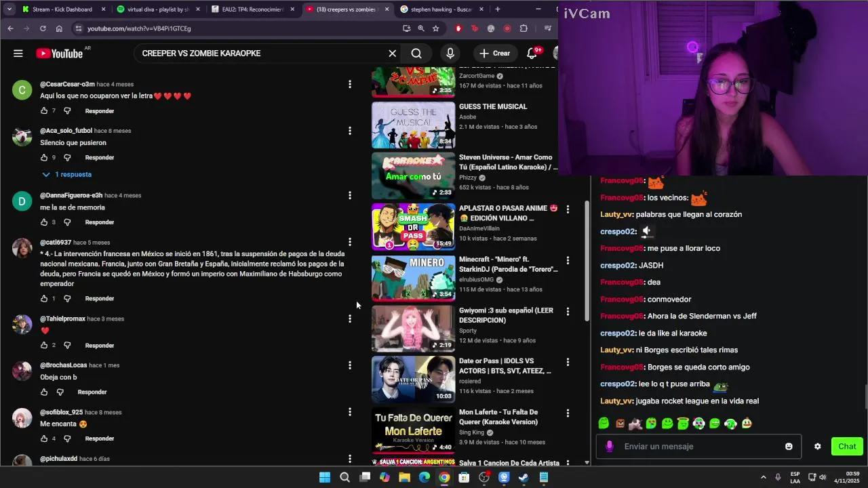
Task: Switch to the 'EAU2: TP4' tab
Action: point(252,9)
